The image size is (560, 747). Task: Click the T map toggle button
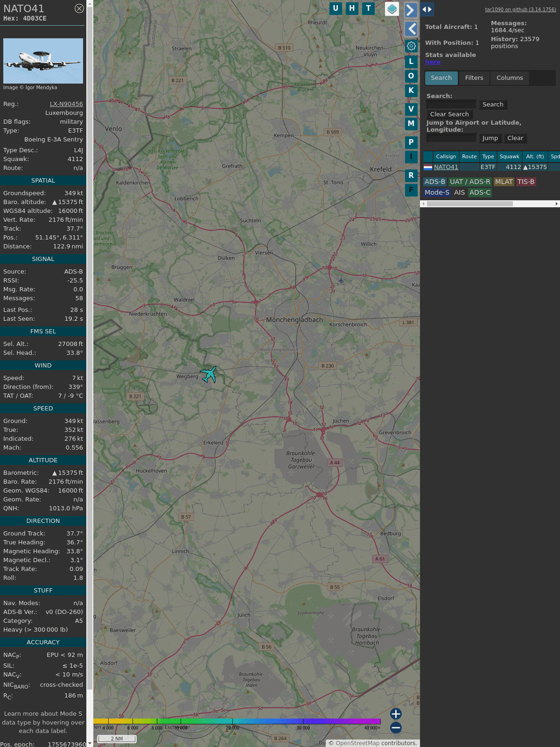pos(369,8)
